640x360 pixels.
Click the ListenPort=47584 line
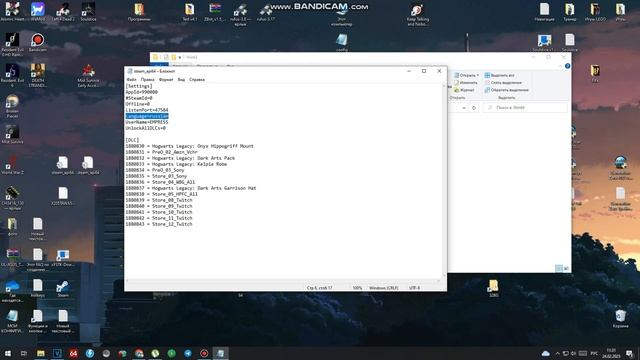pyautogui.click(x=147, y=110)
